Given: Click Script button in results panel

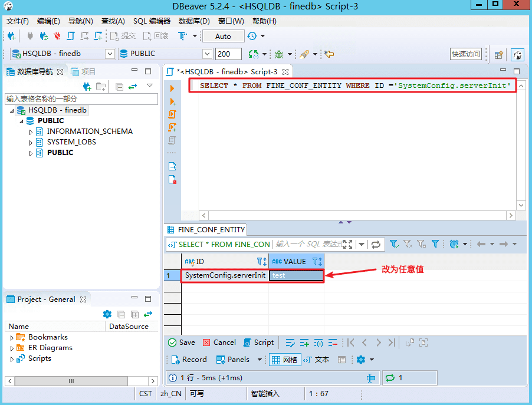Looking at the screenshot, I should pos(259,343).
